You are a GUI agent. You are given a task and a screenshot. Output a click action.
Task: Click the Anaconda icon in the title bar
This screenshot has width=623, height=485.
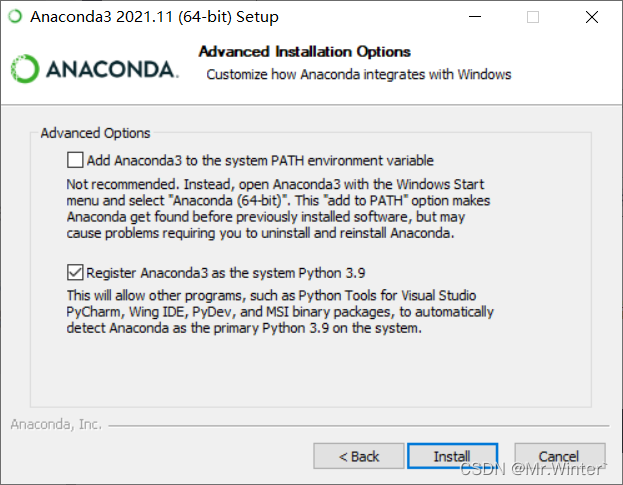coord(15,17)
